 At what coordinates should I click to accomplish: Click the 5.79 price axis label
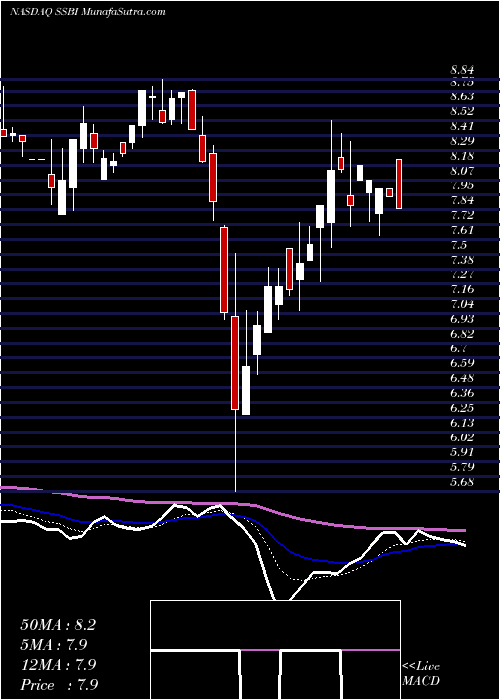[462, 467]
